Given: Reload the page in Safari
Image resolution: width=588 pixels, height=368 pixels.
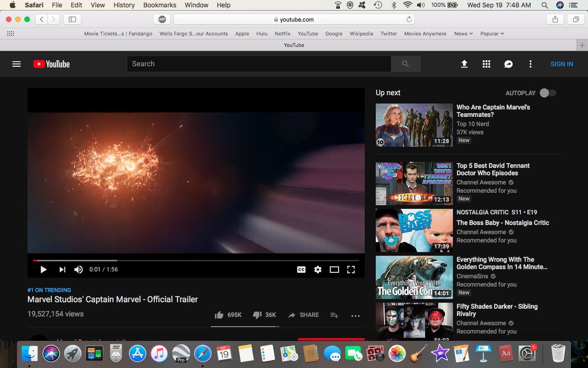Looking at the screenshot, I should 409,19.
